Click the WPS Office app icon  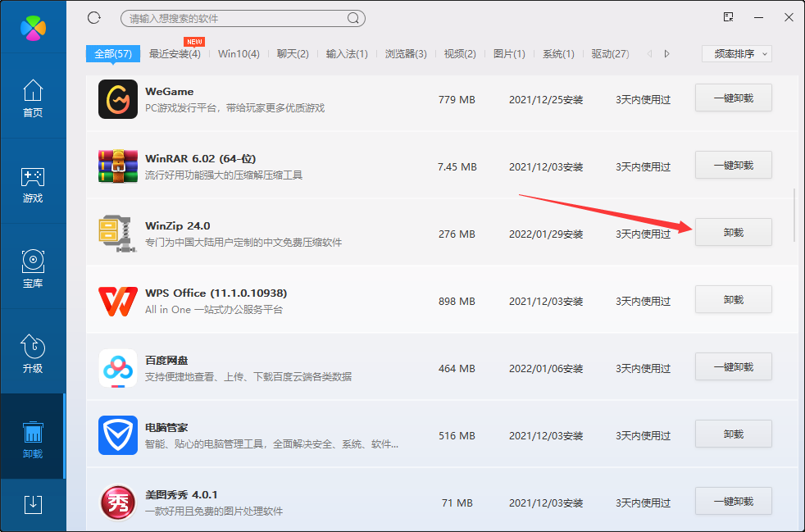click(x=118, y=301)
